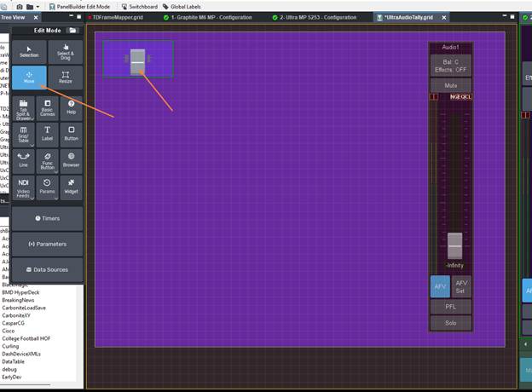Open the Help tool
The height and width of the screenshot is (392, 532).
pyautogui.click(x=72, y=109)
